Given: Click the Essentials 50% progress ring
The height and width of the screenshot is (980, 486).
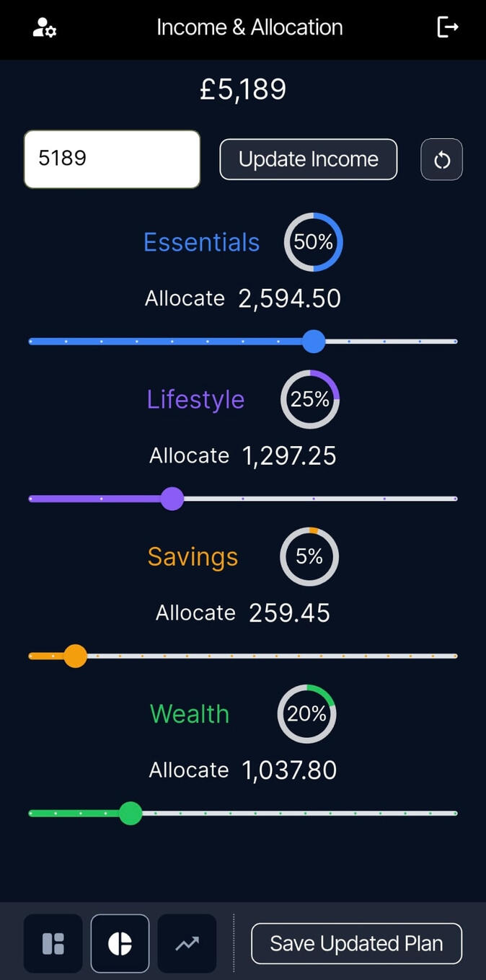Looking at the screenshot, I should [313, 242].
